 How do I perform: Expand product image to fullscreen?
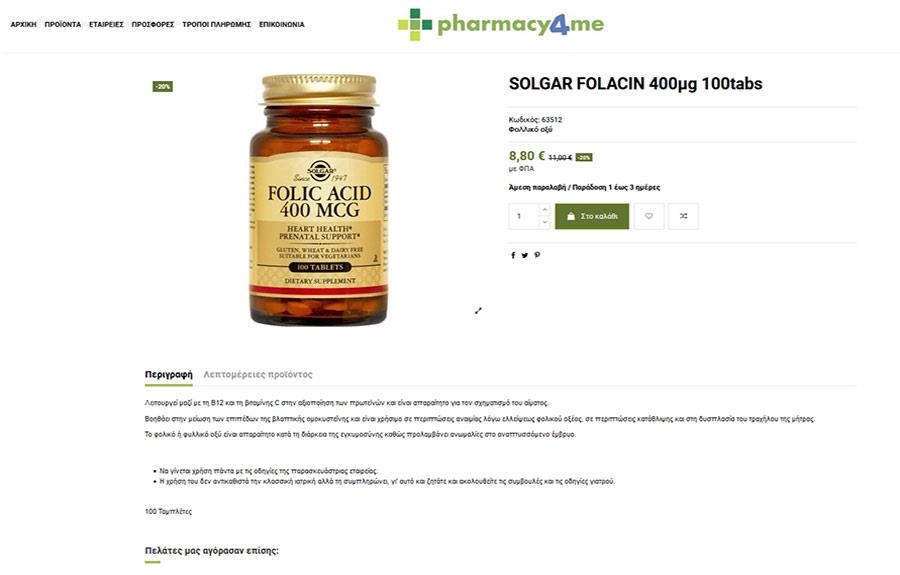coord(478,310)
